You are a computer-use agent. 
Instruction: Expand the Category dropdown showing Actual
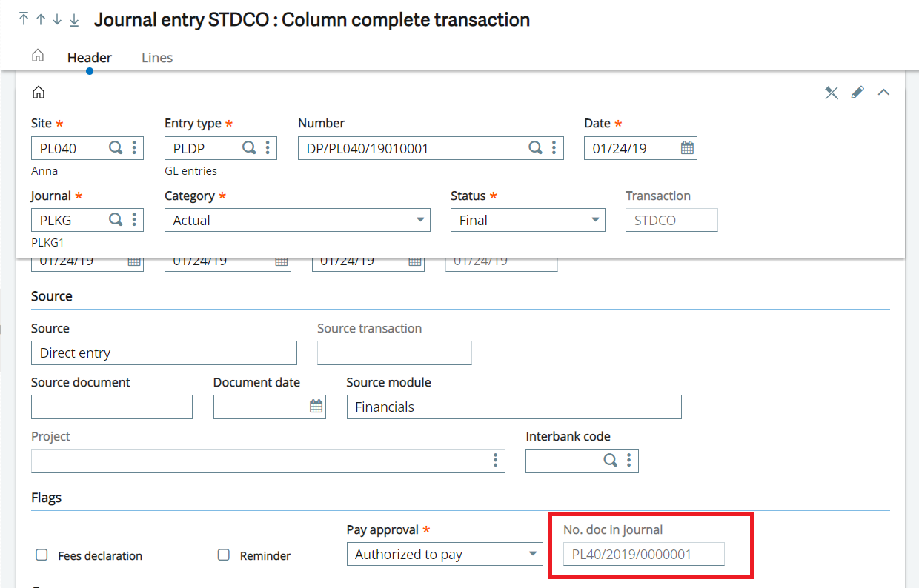297,220
